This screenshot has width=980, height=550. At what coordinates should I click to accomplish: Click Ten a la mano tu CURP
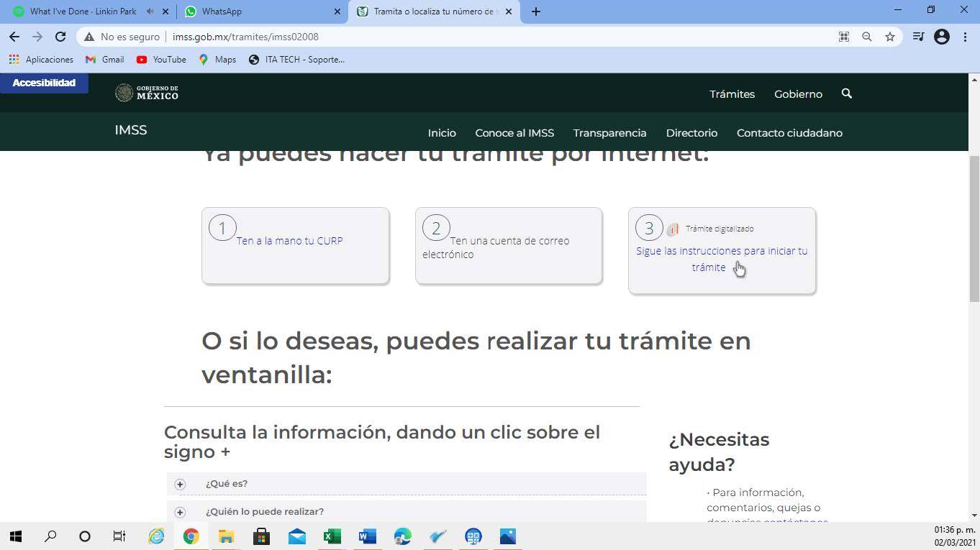289,241
